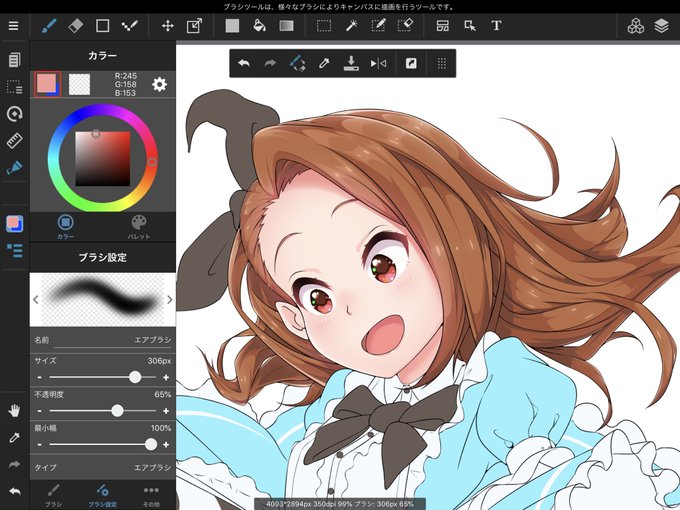The height and width of the screenshot is (510, 680).
Task: Select the Eraser tool
Action: click(75, 26)
